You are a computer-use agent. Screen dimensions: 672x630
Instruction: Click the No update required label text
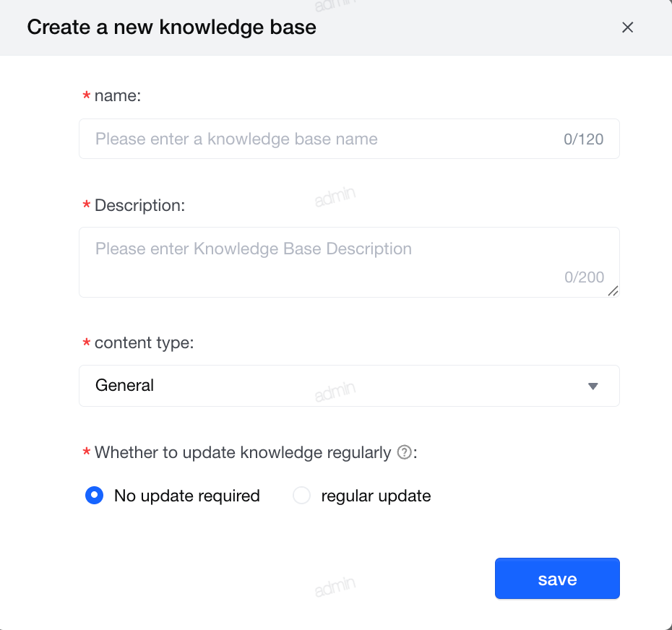tap(187, 496)
